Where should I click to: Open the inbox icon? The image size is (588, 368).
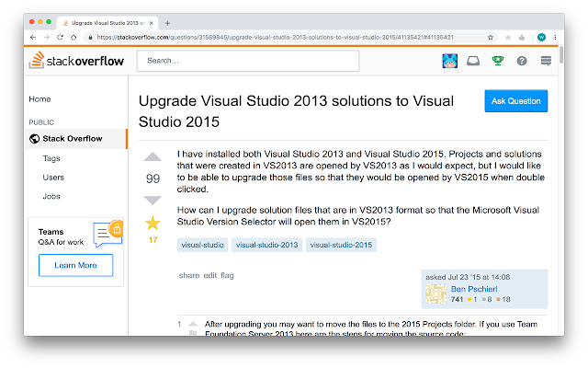(x=473, y=61)
